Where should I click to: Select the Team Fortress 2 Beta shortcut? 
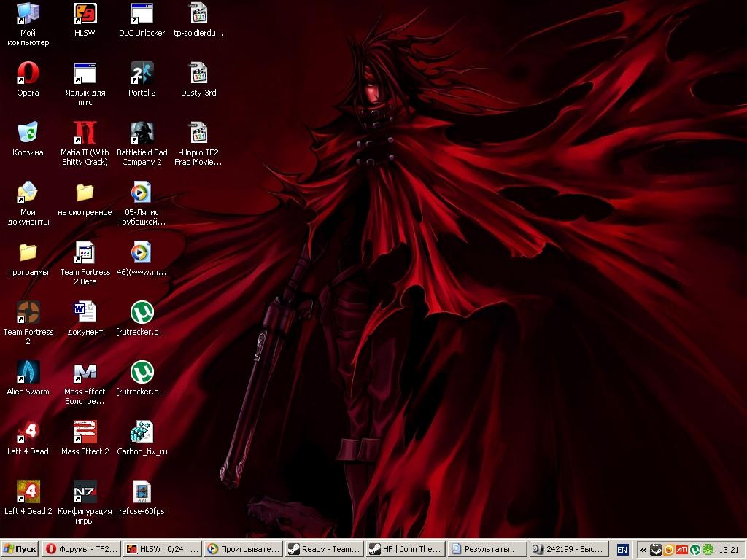(85, 263)
